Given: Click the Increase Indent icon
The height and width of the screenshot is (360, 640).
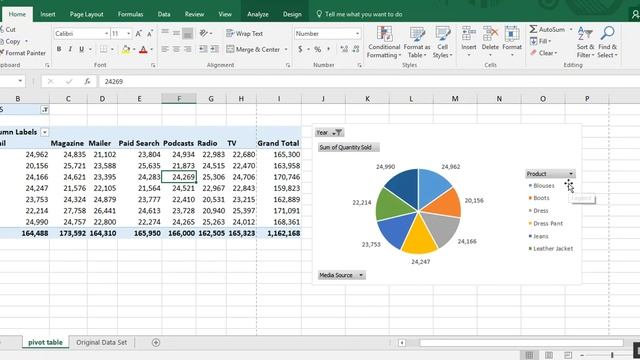Looking at the screenshot, I should [x=214, y=49].
